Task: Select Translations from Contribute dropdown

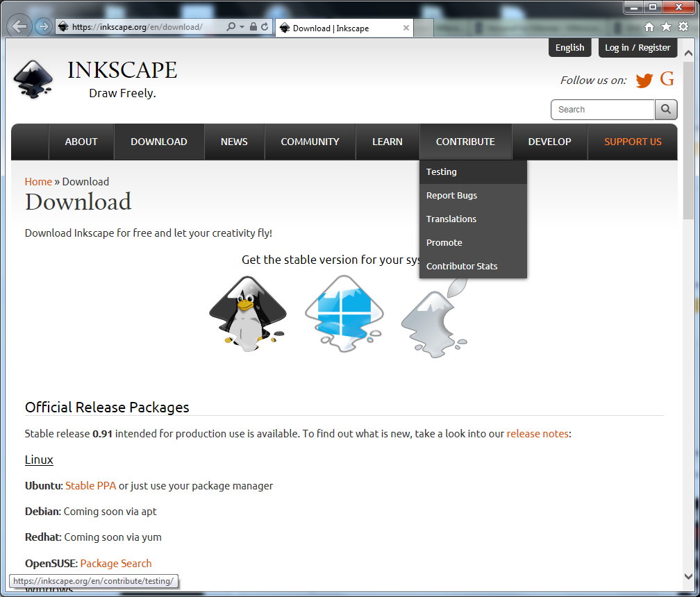Action: pyautogui.click(x=473, y=219)
